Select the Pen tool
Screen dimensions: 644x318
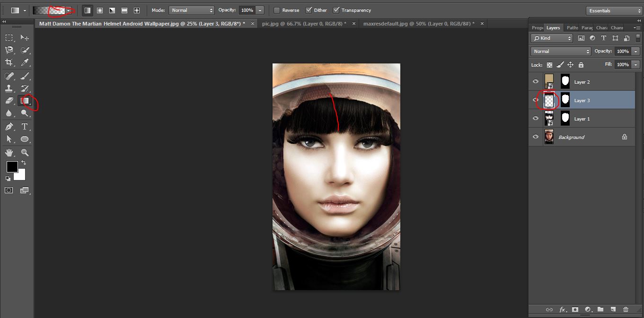point(9,126)
